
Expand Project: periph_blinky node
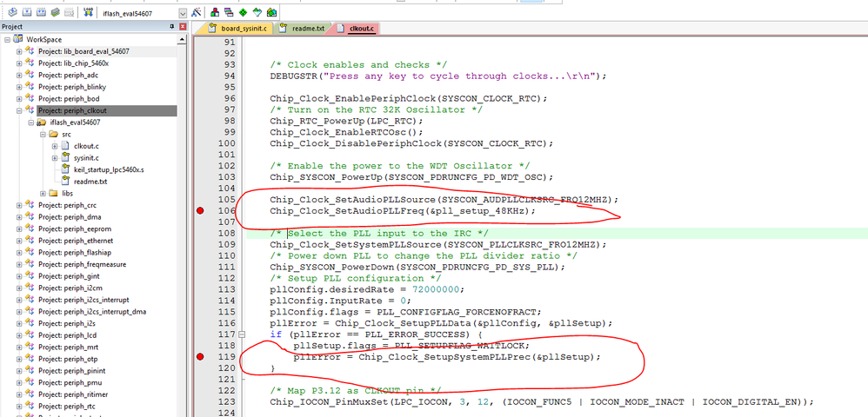(19, 87)
